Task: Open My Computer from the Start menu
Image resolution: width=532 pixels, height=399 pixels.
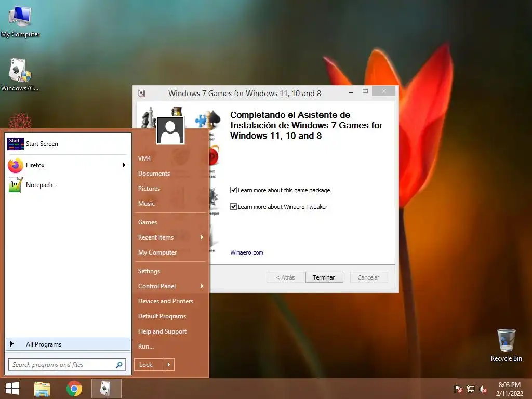Action: [x=157, y=252]
